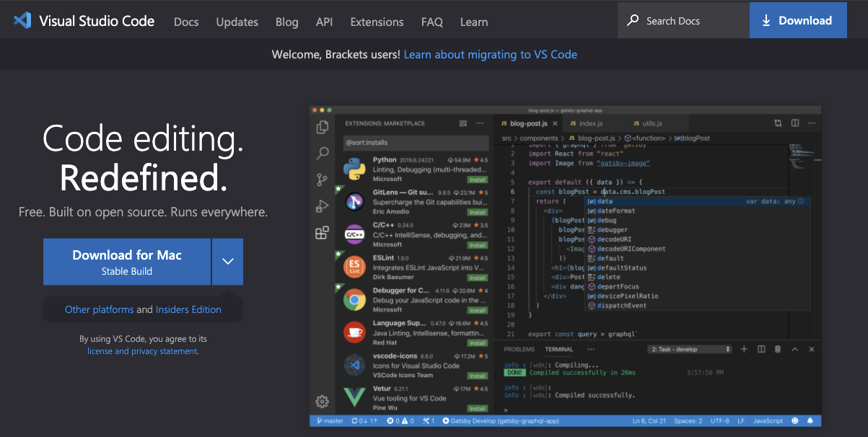
Task: Click in the Search Docs field
Action: [683, 20]
